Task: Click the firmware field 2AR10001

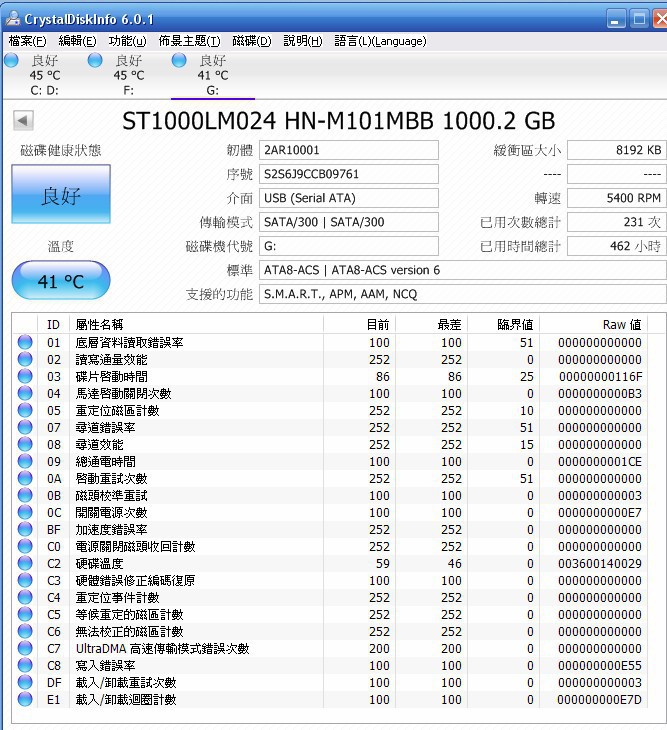Action: pos(349,150)
